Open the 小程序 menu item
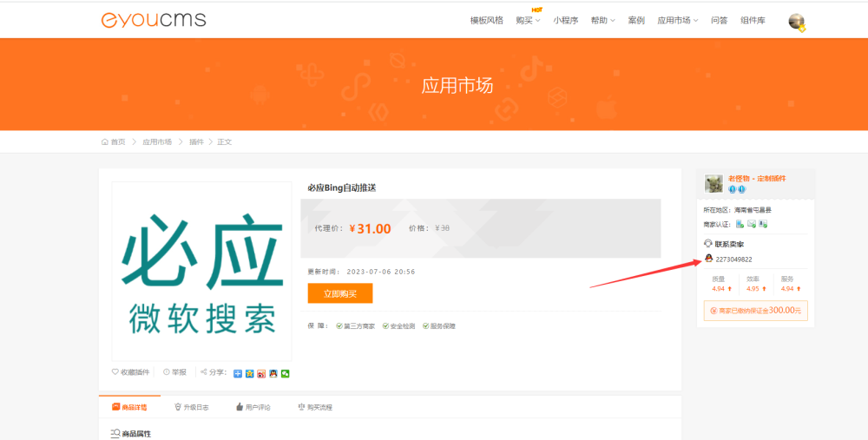The height and width of the screenshot is (440, 868). (565, 21)
